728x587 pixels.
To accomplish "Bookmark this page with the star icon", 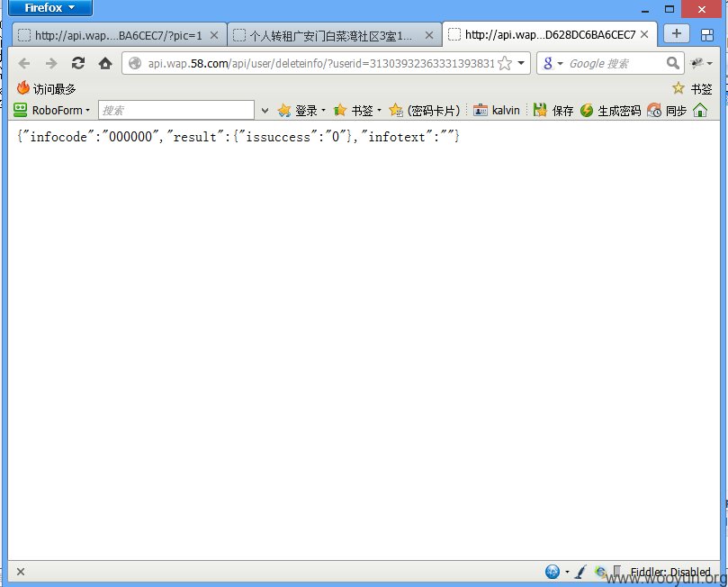I will pos(505,63).
